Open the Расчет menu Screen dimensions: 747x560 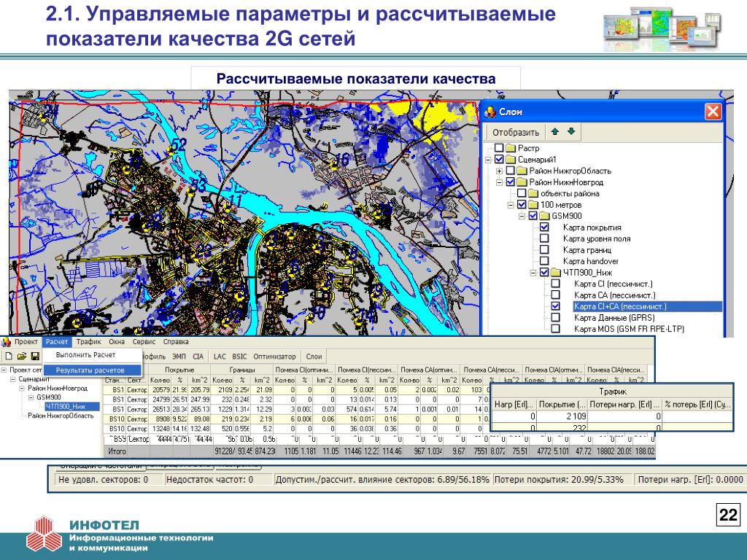(x=57, y=341)
